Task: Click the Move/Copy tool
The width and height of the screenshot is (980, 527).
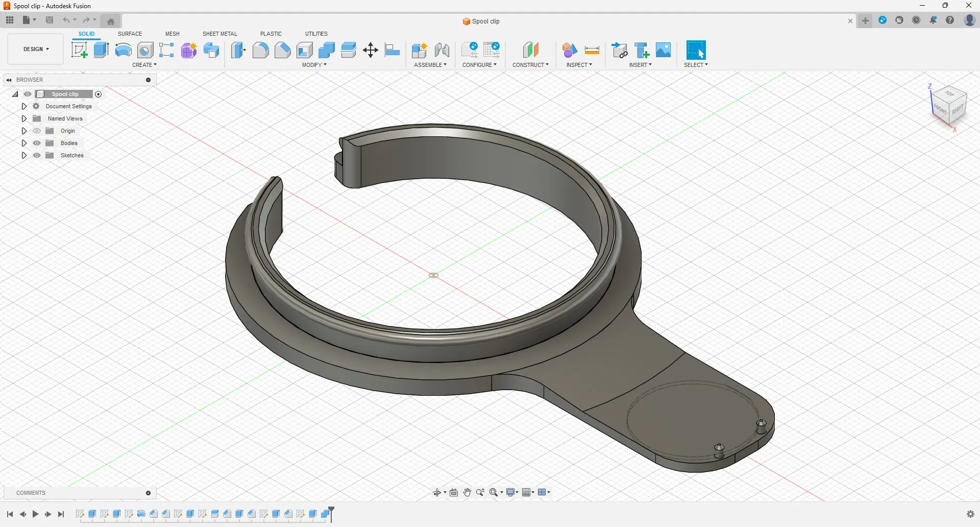Action: (x=370, y=50)
